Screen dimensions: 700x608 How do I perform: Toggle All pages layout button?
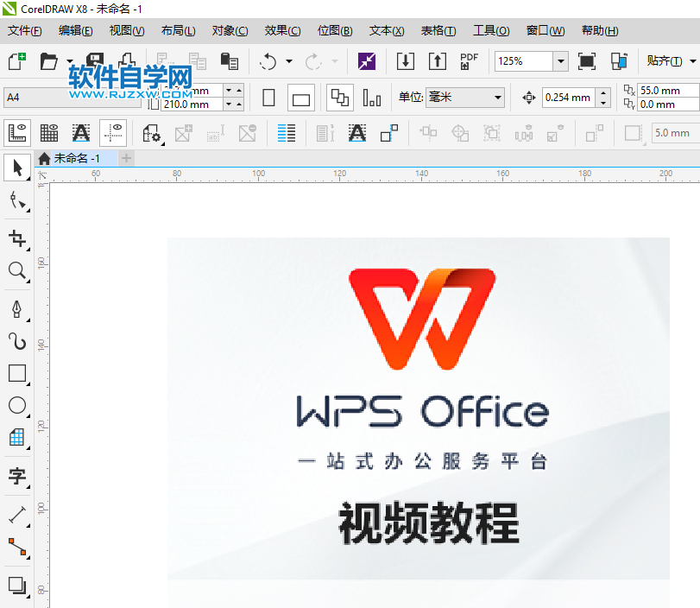pos(340,98)
